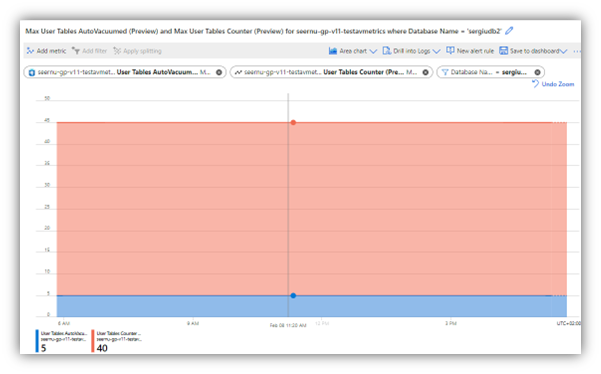Click the Feb 08 11:20 AM timestamp label
The width and height of the screenshot is (601, 374).
(288, 325)
